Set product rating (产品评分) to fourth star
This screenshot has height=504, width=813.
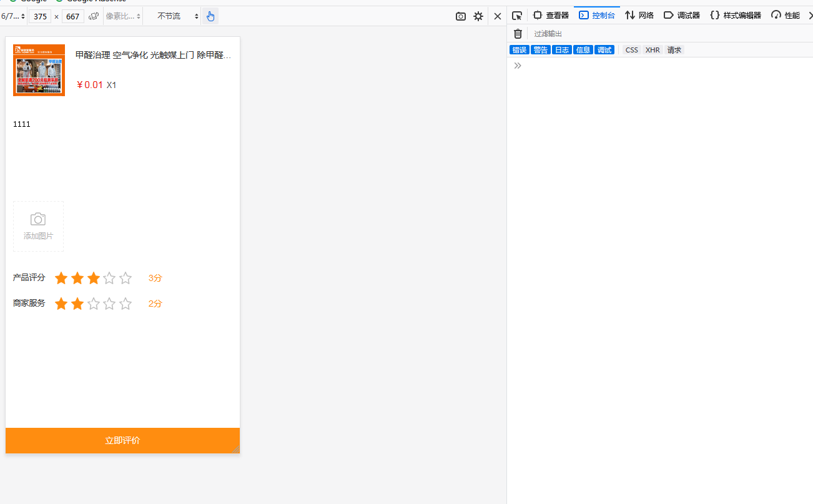pos(109,278)
